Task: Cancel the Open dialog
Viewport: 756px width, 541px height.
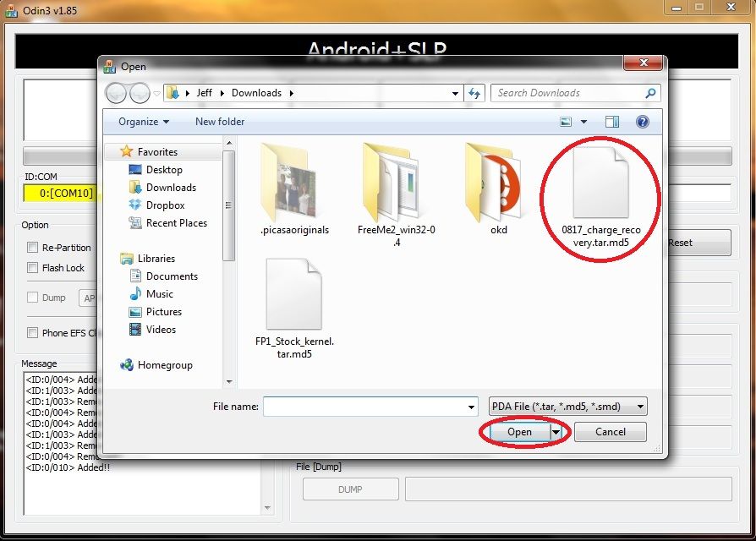Action: (x=610, y=432)
